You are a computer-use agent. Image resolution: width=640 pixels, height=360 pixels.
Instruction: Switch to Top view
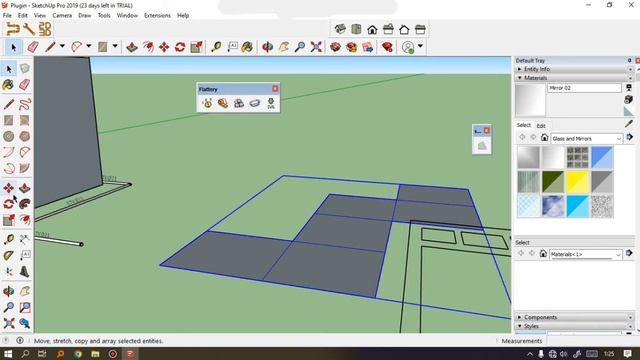[x=356, y=29]
